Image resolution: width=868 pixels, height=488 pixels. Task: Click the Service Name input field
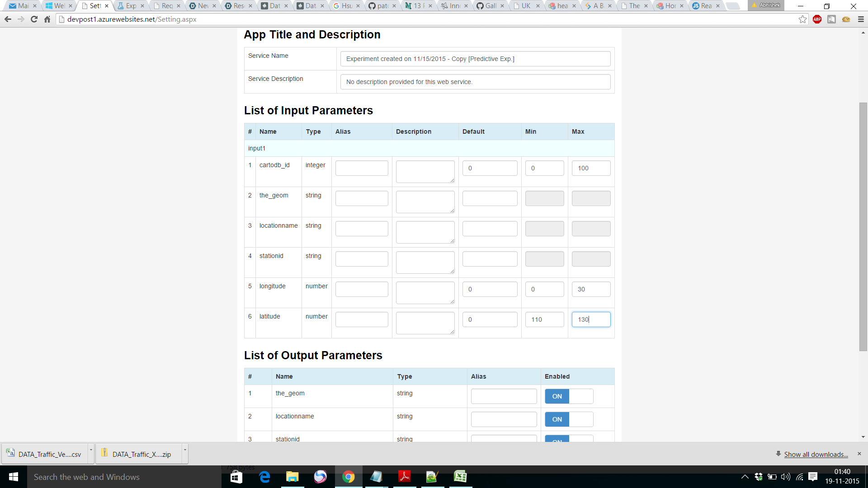click(x=475, y=59)
